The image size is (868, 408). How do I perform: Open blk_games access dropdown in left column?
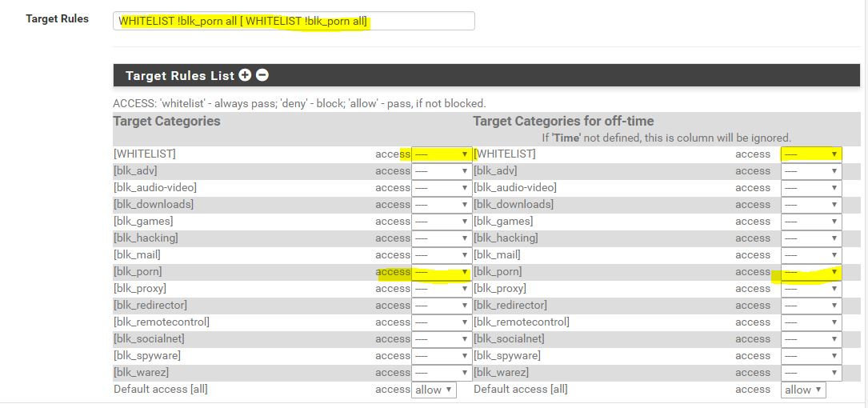point(442,222)
